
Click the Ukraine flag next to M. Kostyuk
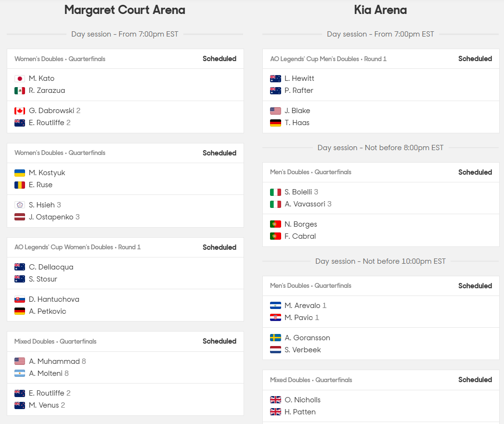20,173
